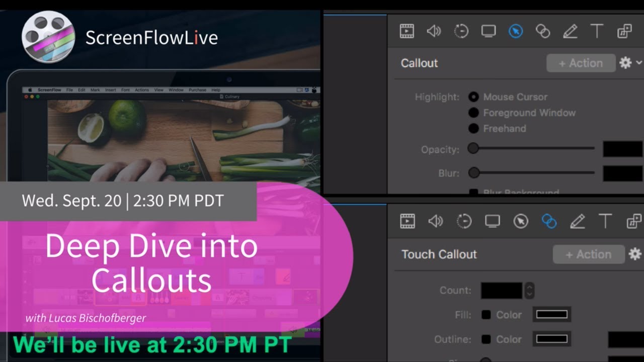The width and height of the screenshot is (644, 362).
Task: Toggle the Outline Color checkbox
Action: point(486,339)
